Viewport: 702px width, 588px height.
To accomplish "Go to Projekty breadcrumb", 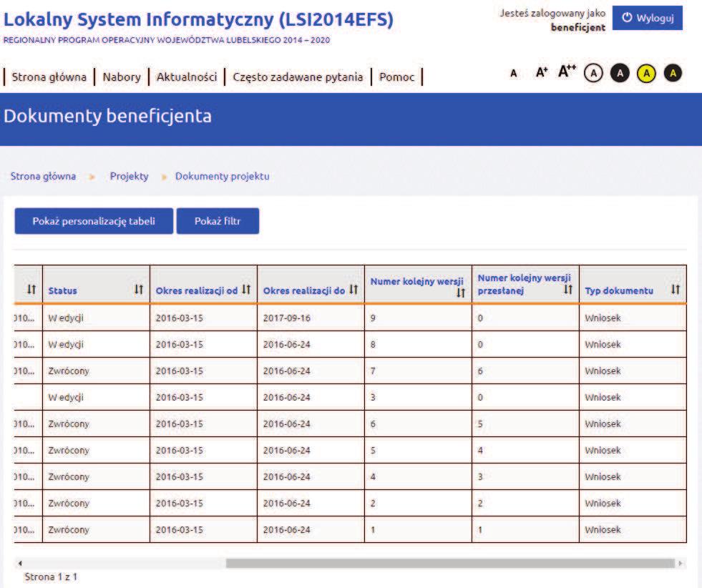I will pos(130,176).
